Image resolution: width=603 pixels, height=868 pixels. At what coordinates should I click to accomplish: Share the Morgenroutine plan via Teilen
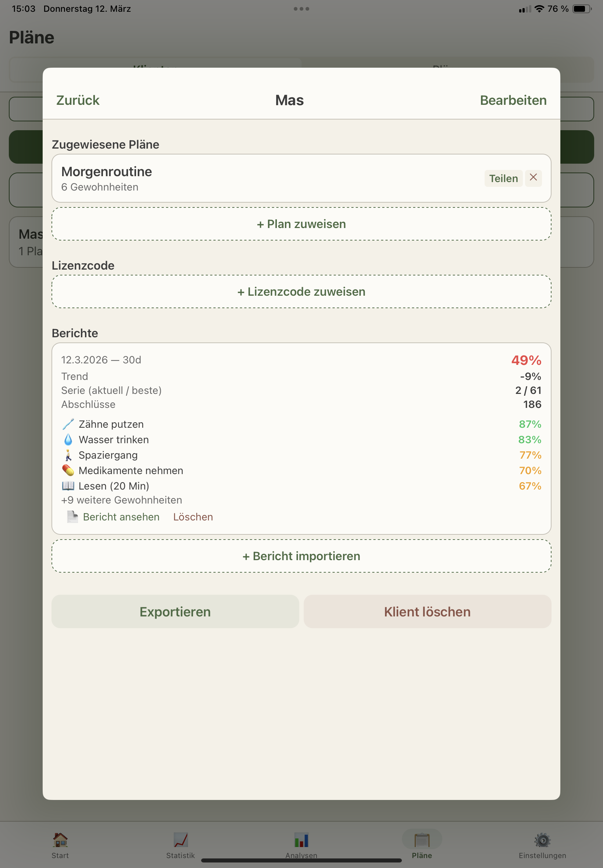click(503, 178)
